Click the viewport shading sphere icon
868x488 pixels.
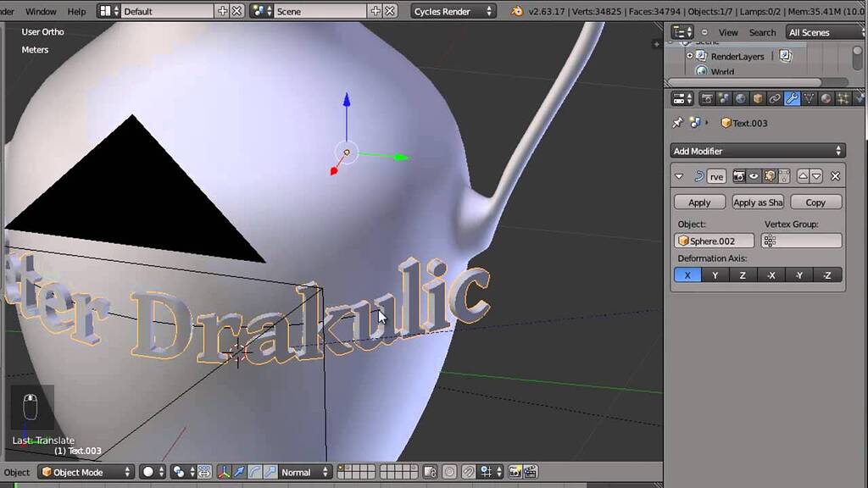148,472
